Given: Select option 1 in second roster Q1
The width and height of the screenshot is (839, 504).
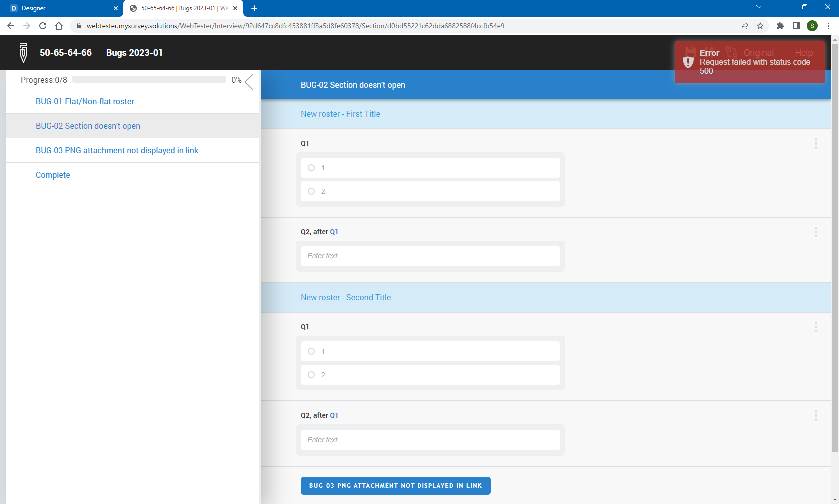Looking at the screenshot, I should tap(430, 351).
